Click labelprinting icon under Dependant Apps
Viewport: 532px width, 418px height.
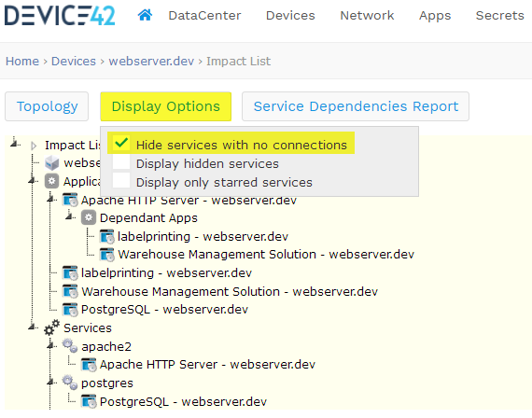tap(107, 236)
